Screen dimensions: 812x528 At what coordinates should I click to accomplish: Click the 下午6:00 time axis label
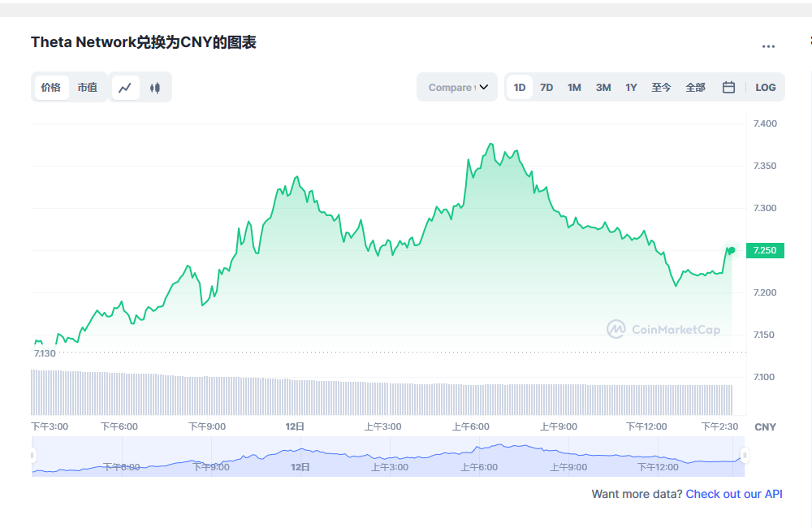tap(119, 426)
